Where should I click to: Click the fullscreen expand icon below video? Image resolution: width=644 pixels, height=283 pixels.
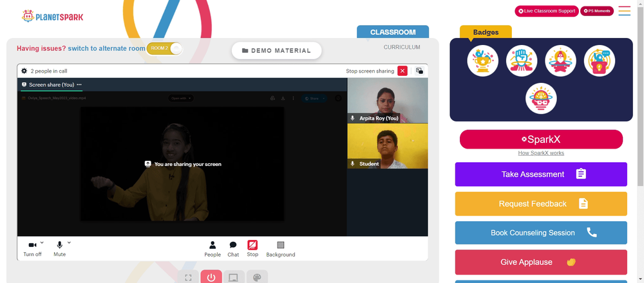click(189, 277)
